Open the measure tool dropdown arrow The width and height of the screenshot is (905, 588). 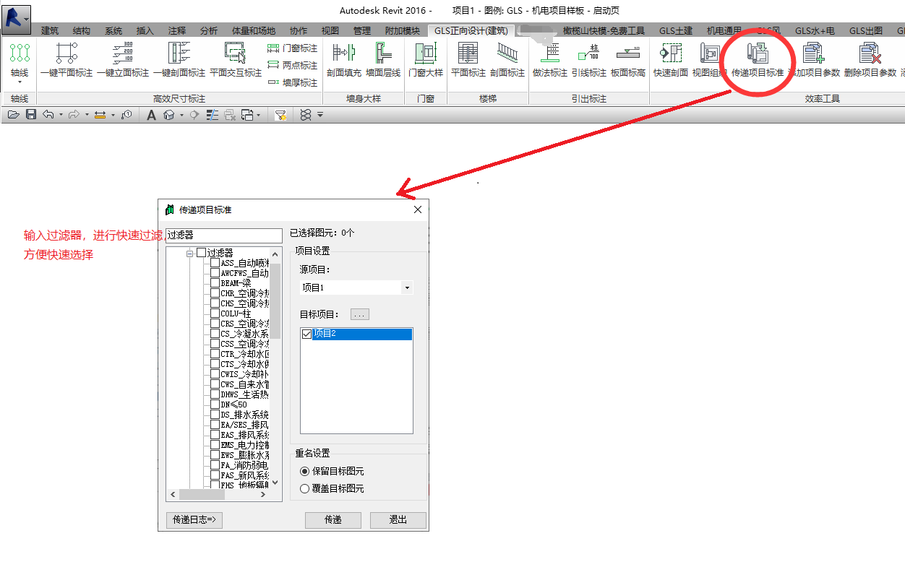(x=113, y=115)
